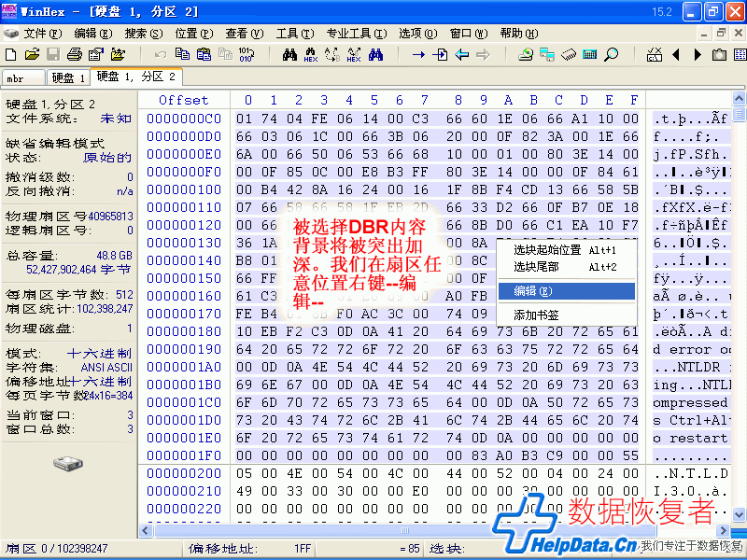This screenshot has height=560, width=747.
Task: Switch to the 硬盘 1 tab
Action: 67,77
